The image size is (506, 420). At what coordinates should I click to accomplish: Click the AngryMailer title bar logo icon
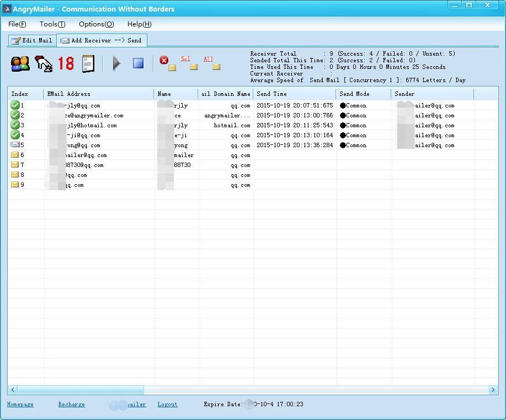pos(7,9)
